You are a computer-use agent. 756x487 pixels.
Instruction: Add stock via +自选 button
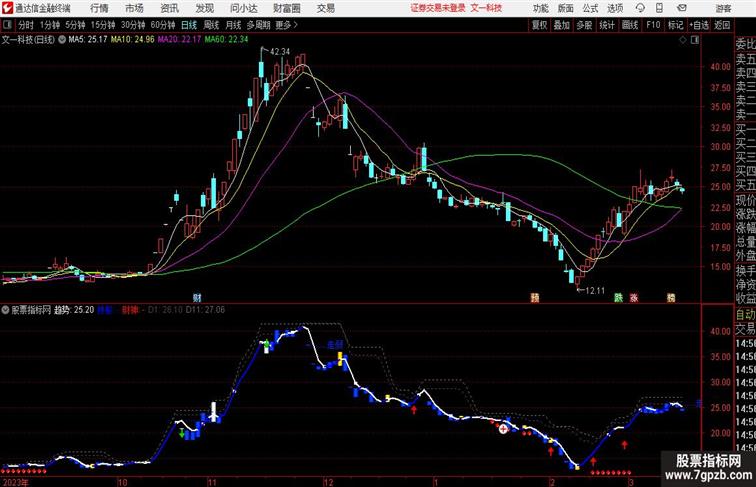pos(699,25)
